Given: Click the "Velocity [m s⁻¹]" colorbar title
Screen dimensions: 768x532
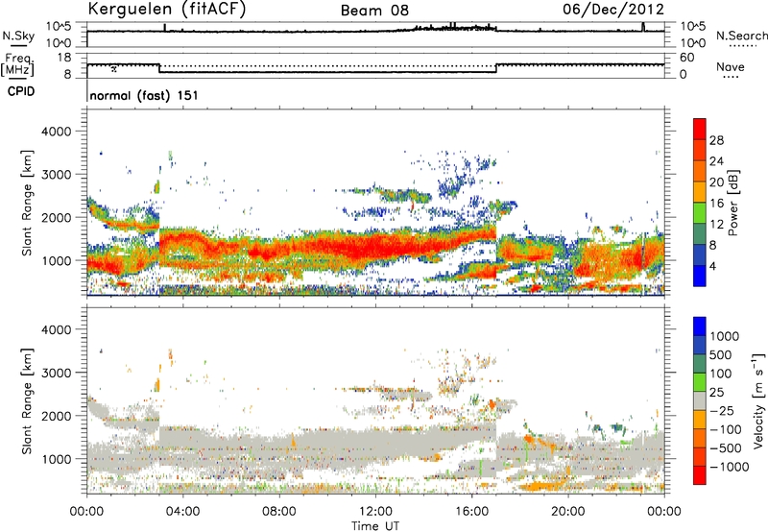Looking at the screenshot, I should (x=758, y=400).
